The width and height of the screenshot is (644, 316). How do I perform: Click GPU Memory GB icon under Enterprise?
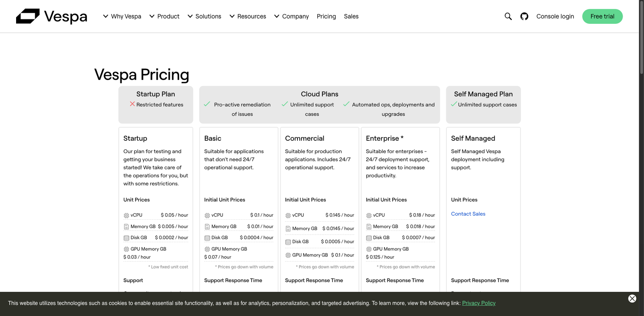click(369, 249)
